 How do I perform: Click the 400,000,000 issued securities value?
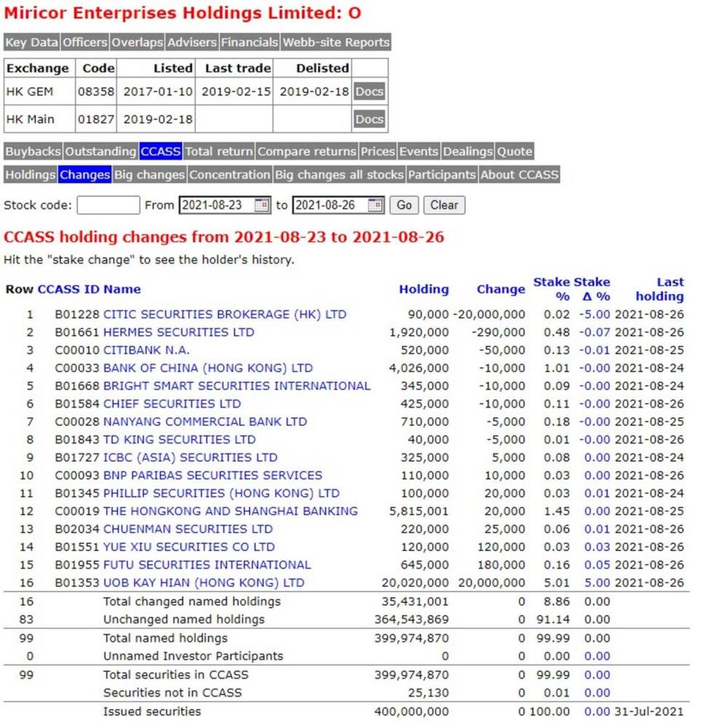pos(412,711)
